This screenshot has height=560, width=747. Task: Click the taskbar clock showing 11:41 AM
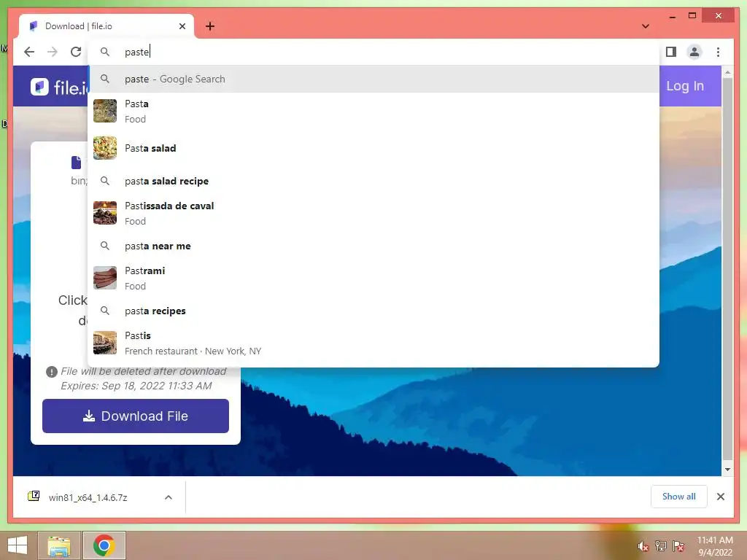click(715, 546)
